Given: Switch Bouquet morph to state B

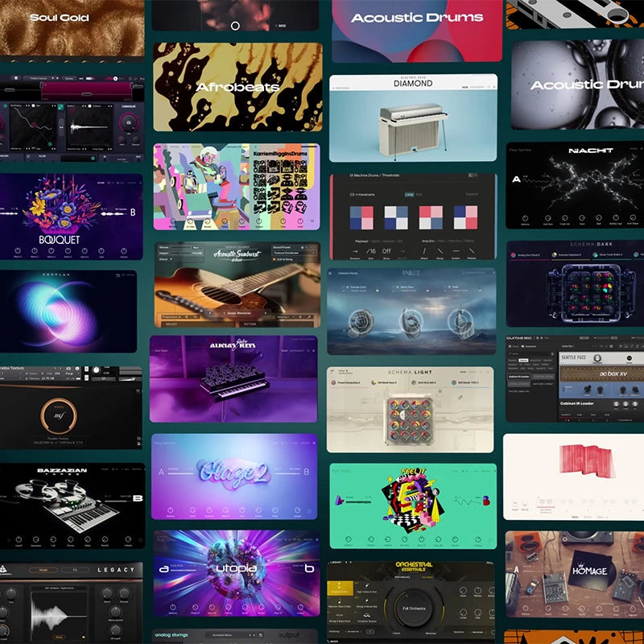Looking at the screenshot, I should [x=133, y=213].
